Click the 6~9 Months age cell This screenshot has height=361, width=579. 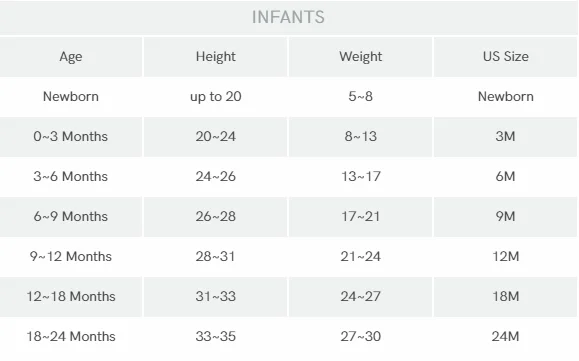click(x=71, y=216)
